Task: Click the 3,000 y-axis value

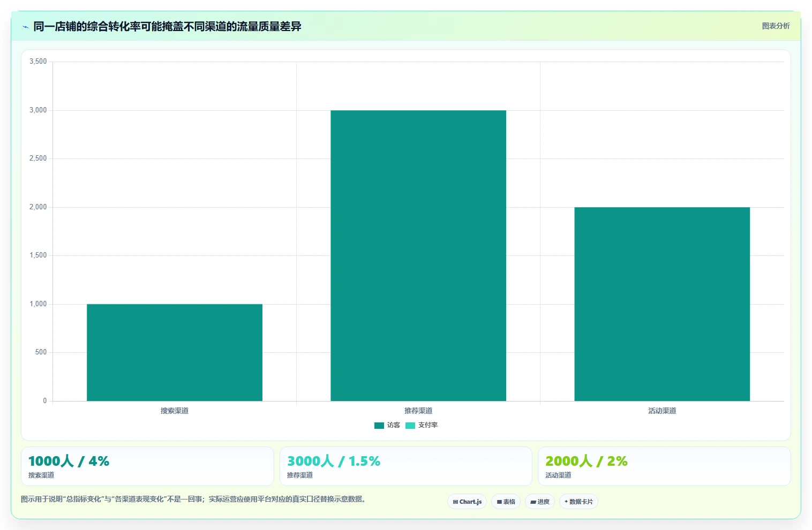Action: click(38, 110)
